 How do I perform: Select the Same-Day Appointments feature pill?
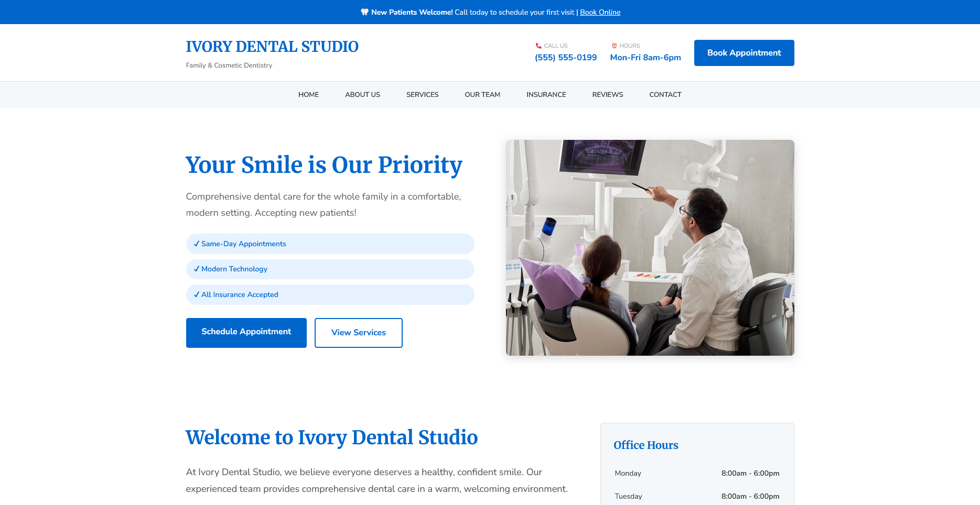[330, 244]
